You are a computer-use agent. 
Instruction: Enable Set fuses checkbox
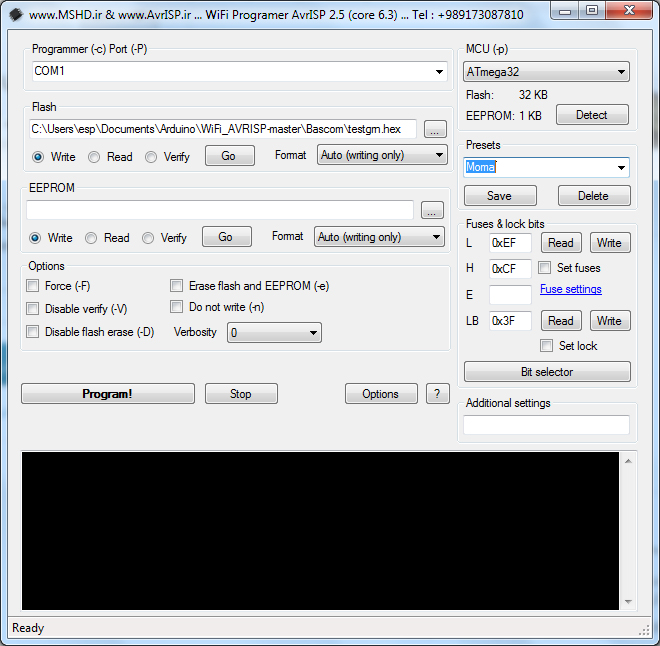[544, 268]
